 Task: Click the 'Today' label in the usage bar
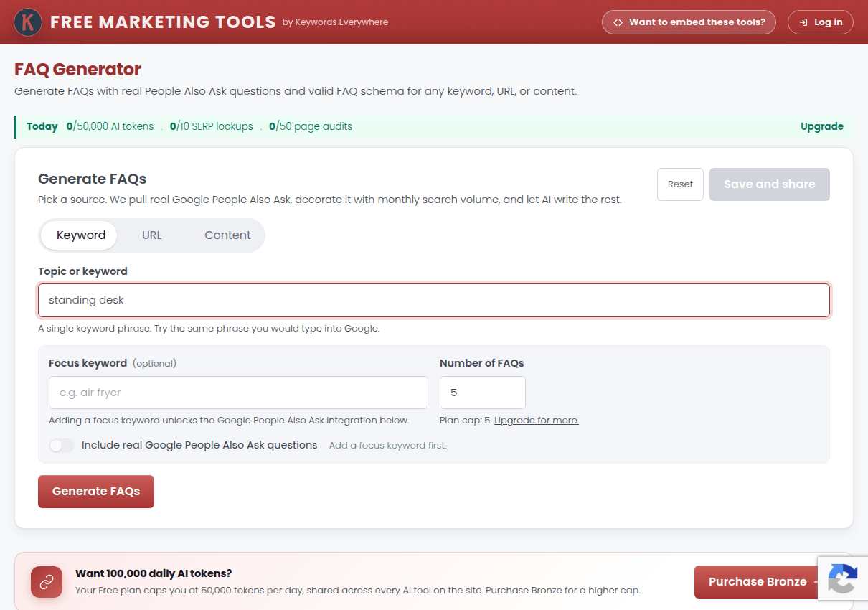tap(42, 126)
